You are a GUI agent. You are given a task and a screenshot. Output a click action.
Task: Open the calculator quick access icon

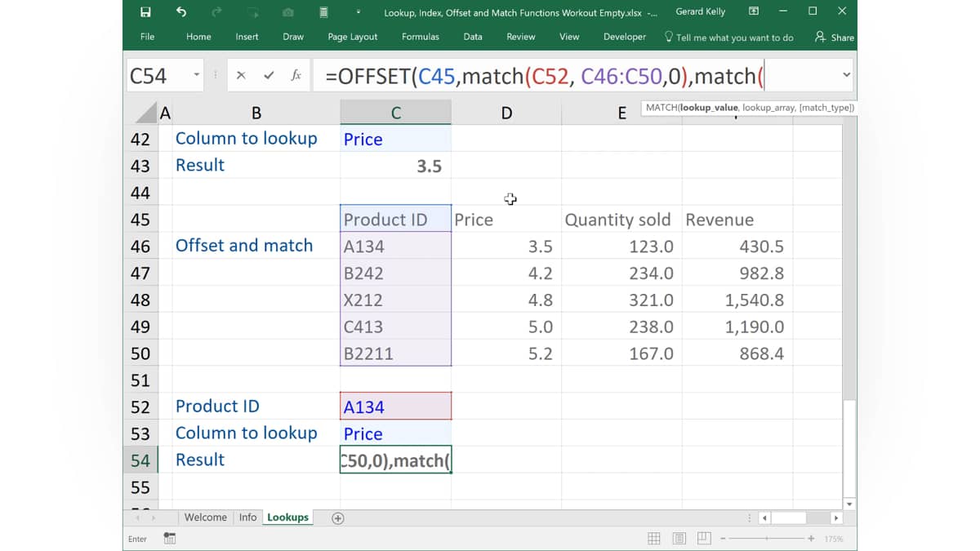pos(323,11)
